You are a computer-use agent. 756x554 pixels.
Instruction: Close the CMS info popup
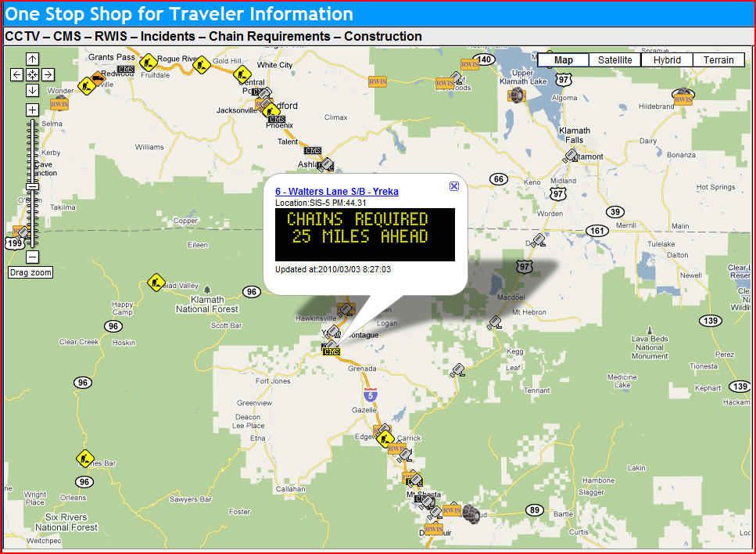click(x=454, y=185)
